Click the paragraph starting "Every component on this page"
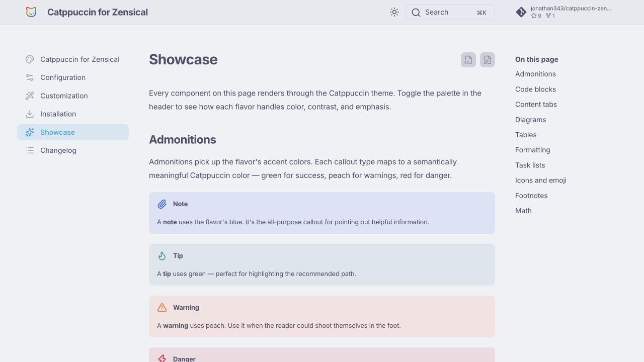The height and width of the screenshot is (362, 644). pos(315,100)
